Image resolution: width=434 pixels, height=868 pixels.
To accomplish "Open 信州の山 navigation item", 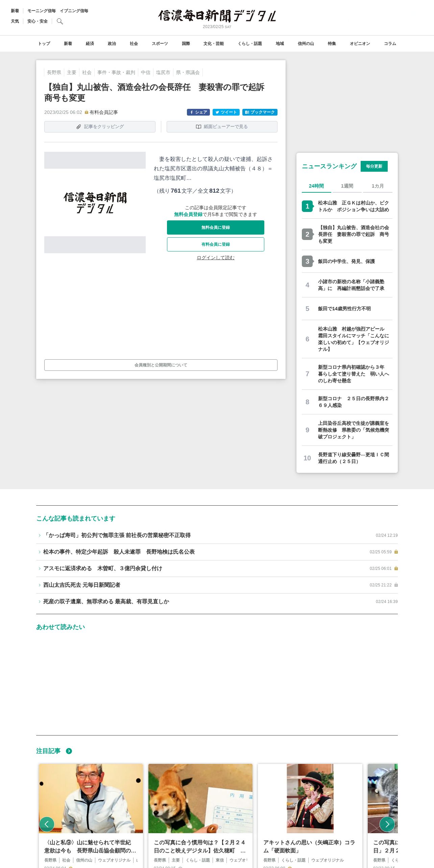I will pos(306,44).
